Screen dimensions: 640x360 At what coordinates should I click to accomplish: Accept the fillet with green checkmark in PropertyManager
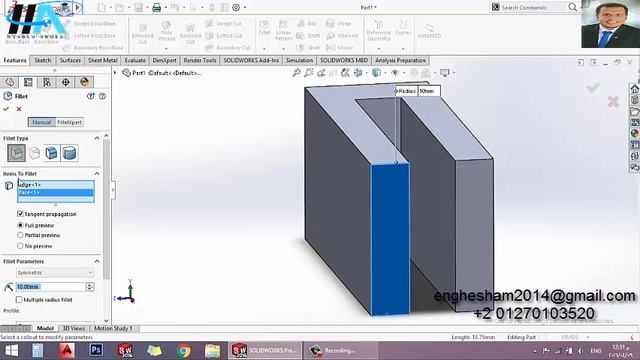point(6,109)
